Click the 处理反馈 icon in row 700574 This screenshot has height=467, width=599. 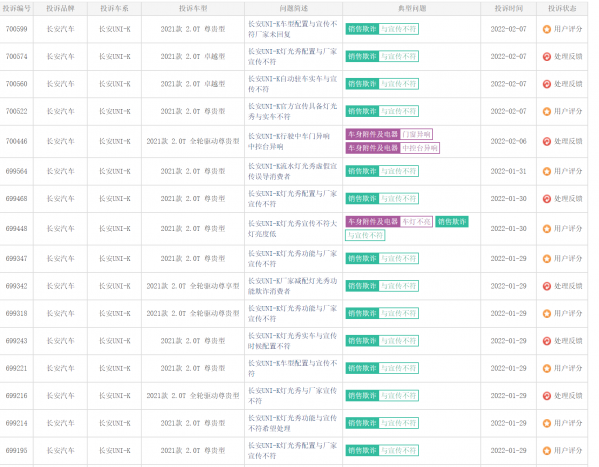(x=547, y=57)
